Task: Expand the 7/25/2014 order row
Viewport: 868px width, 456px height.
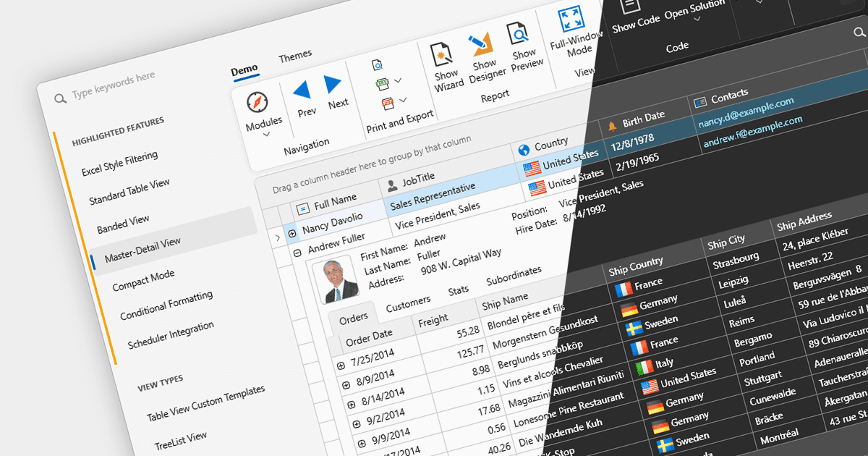Action: [x=341, y=366]
